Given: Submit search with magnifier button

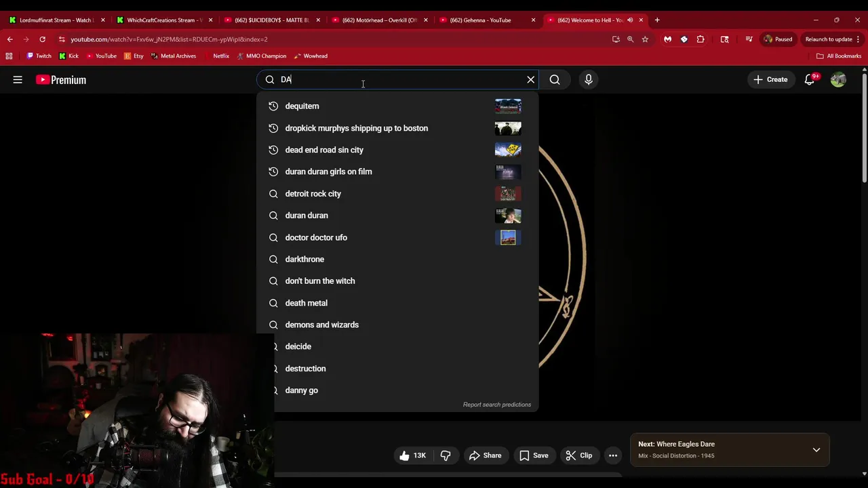Looking at the screenshot, I should (555, 80).
